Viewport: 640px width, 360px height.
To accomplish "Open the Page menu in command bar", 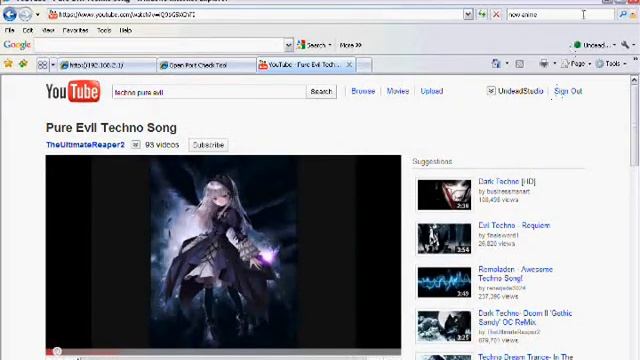I will [x=576, y=64].
